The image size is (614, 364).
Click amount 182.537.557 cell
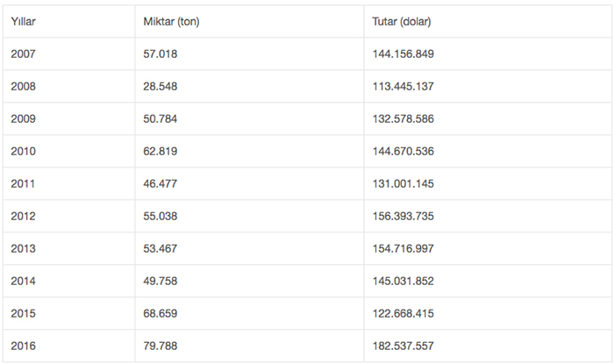(404, 346)
